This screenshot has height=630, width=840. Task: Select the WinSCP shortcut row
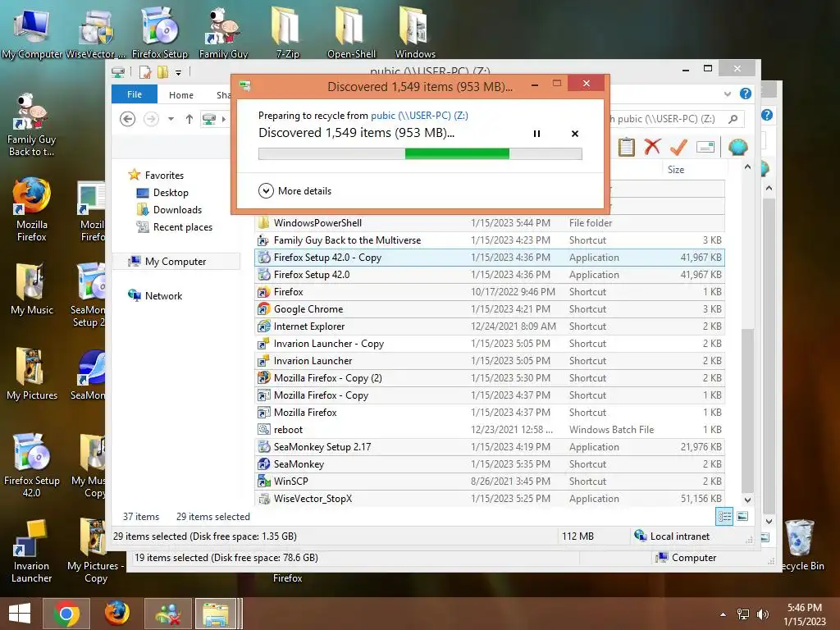[x=490, y=481]
